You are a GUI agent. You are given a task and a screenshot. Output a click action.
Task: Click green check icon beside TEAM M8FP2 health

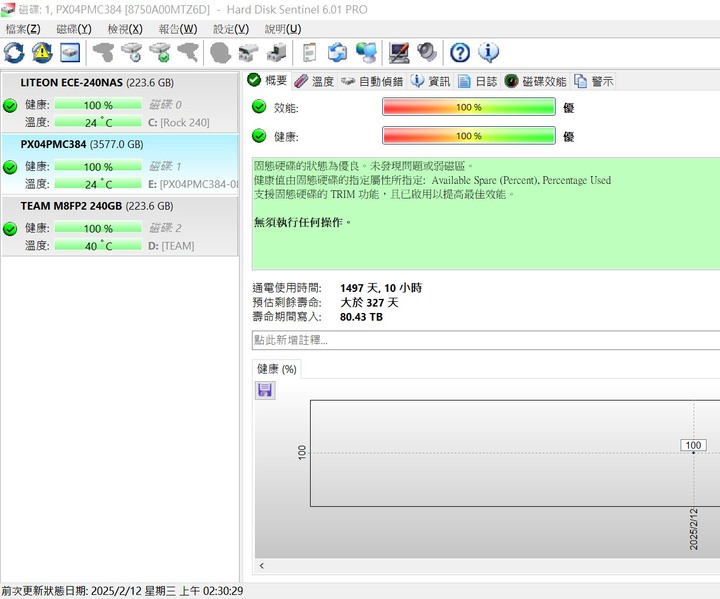click(10, 229)
